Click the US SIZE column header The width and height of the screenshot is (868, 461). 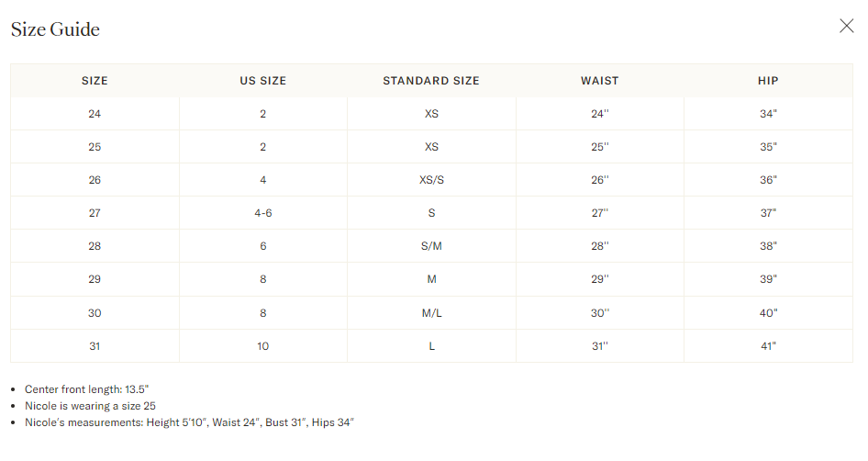pyautogui.click(x=263, y=81)
